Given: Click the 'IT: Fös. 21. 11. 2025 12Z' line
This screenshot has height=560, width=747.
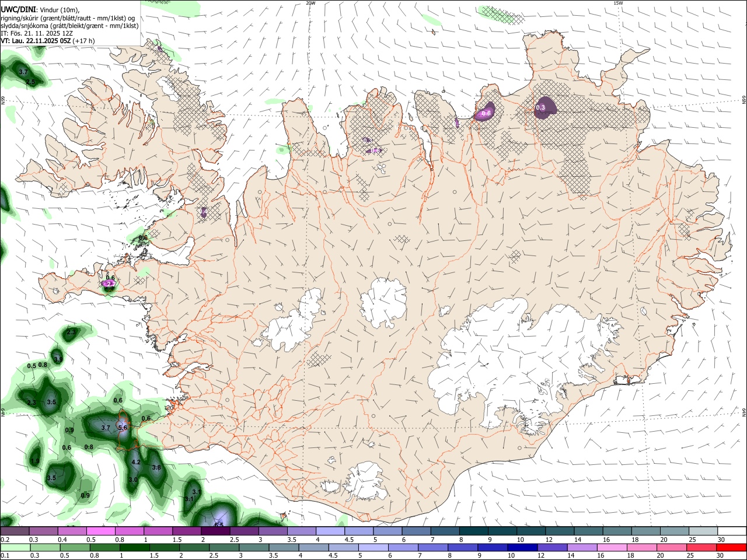Looking at the screenshot, I should (37, 33).
